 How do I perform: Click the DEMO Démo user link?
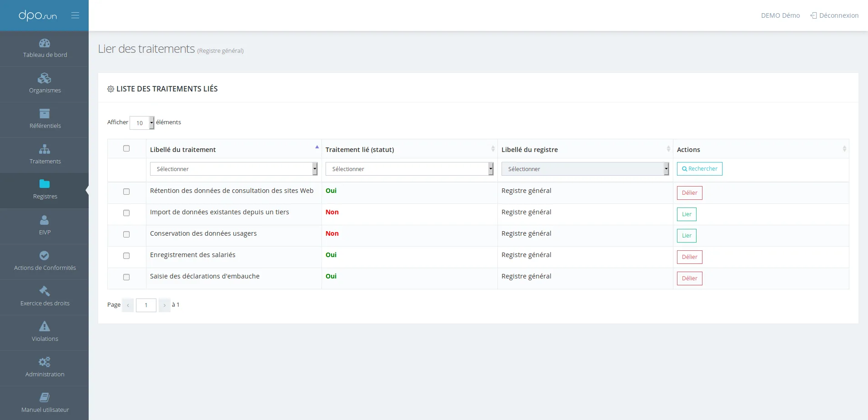click(780, 15)
